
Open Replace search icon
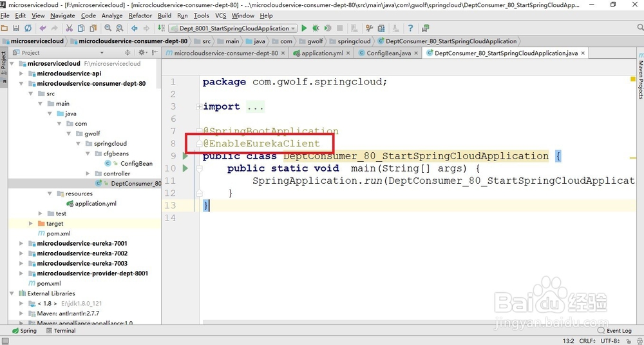pos(120,28)
